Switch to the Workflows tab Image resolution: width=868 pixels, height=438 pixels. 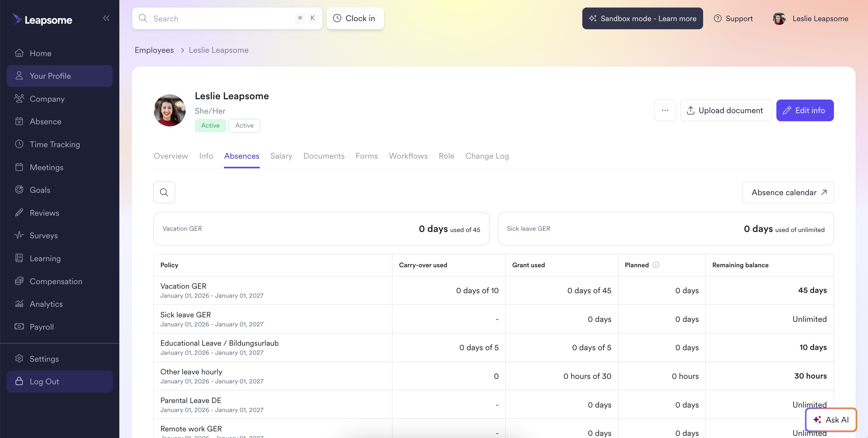click(408, 156)
